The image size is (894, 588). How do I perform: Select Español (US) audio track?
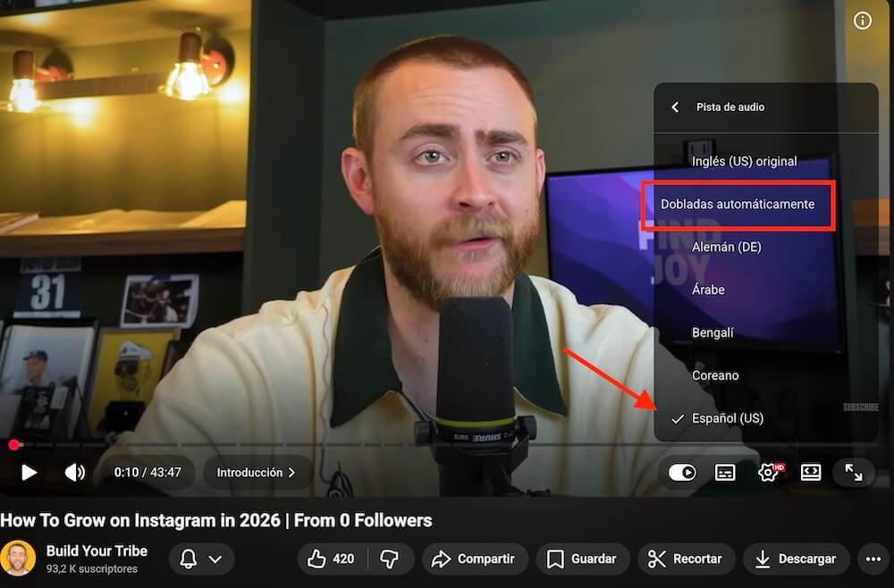point(727,418)
